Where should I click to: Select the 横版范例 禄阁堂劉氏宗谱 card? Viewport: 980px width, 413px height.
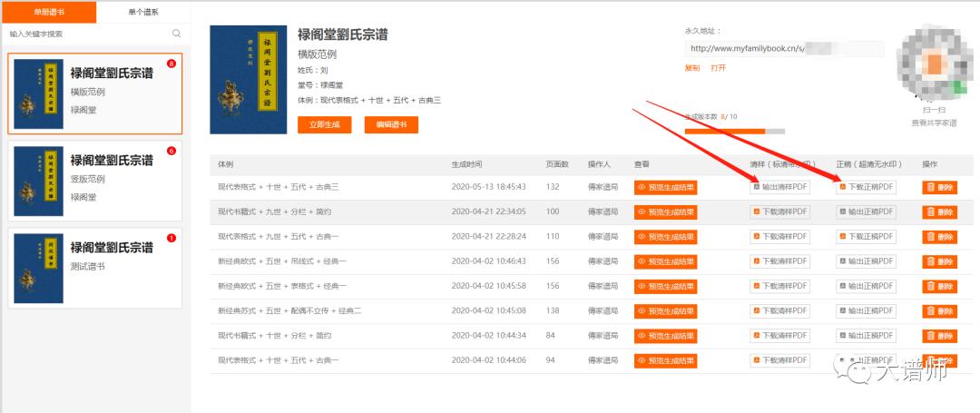[x=95, y=93]
